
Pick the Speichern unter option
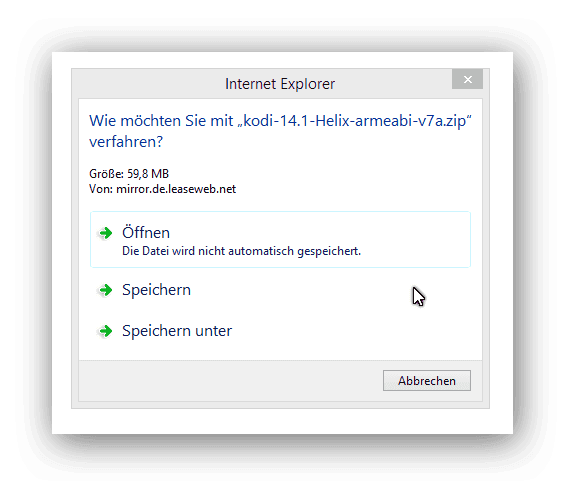pos(280,331)
